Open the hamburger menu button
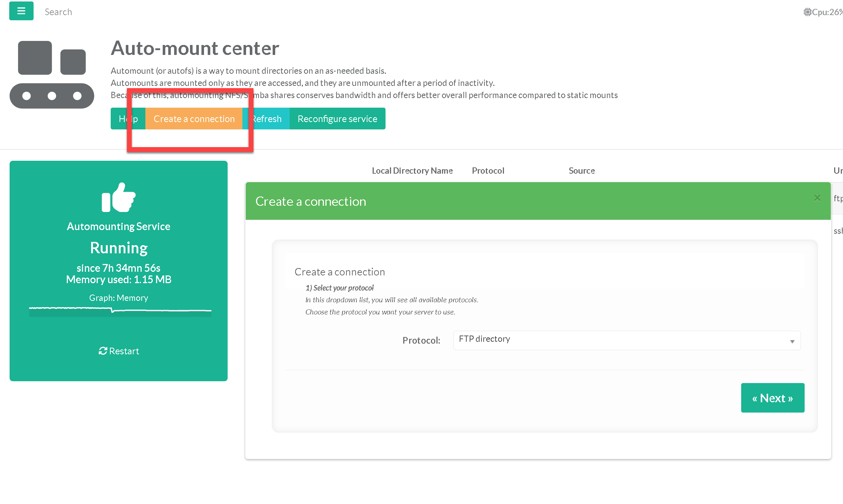 click(21, 11)
